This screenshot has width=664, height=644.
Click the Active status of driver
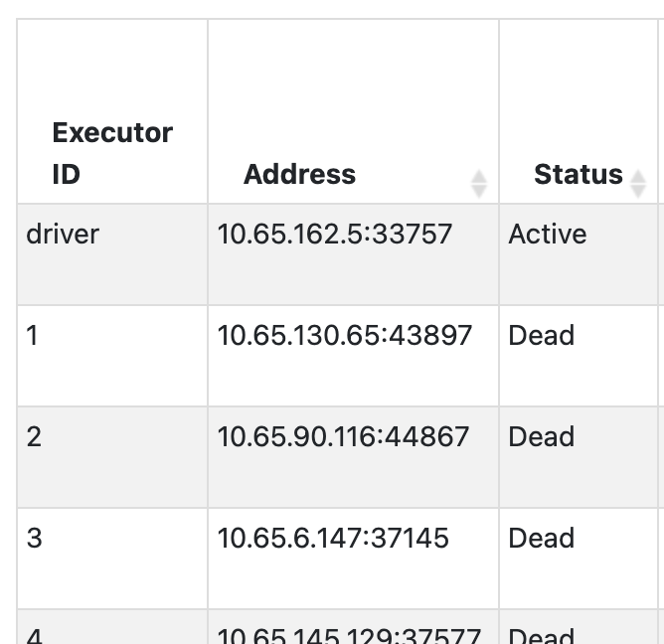pos(548,235)
